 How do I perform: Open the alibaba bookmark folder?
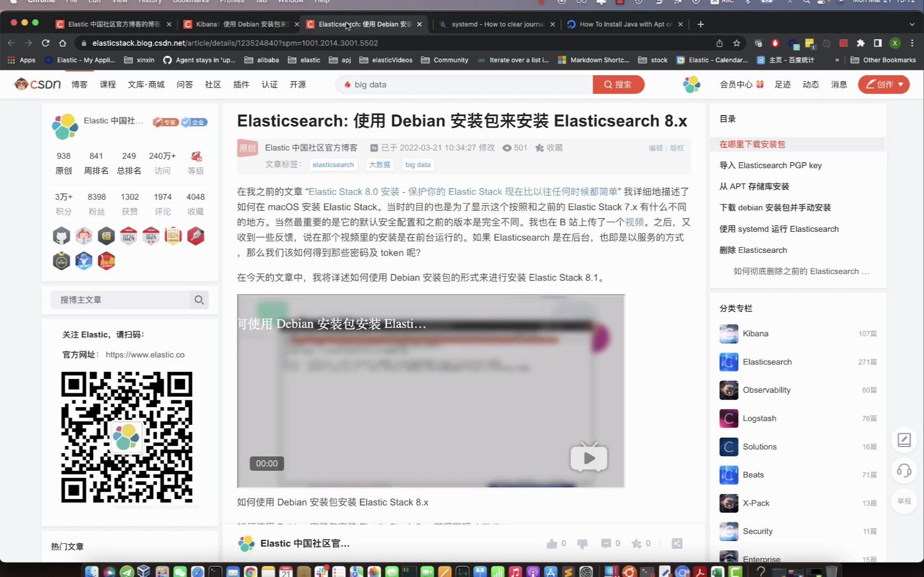tap(262, 60)
